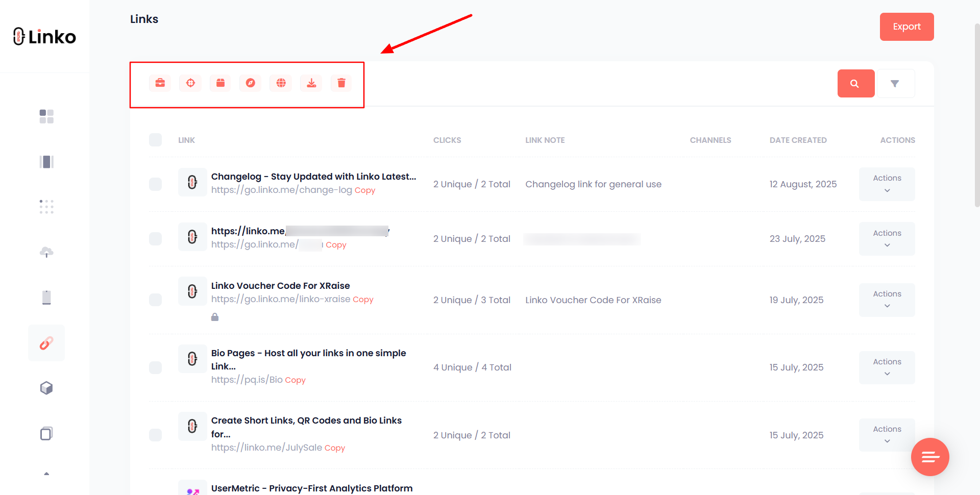Click the crosshair target icon in the bulk toolbar
The height and width of the screenshot is (495, 980).
(x=190, y=83)
